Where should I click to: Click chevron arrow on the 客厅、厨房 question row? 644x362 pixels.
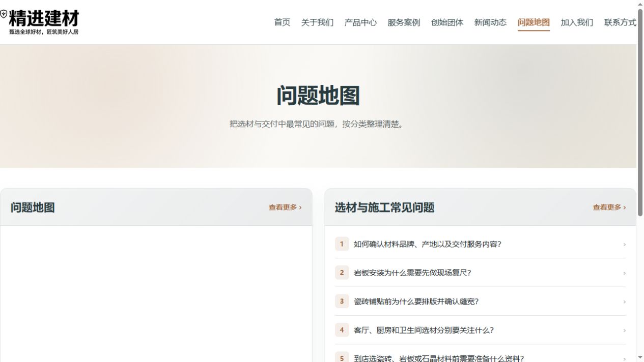[x=624, y=330]
